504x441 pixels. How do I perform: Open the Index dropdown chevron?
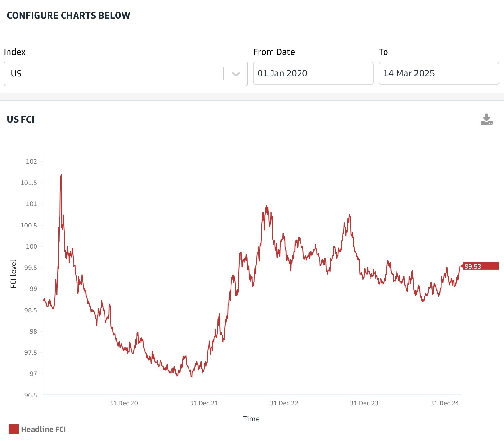(x=236, y=74)
